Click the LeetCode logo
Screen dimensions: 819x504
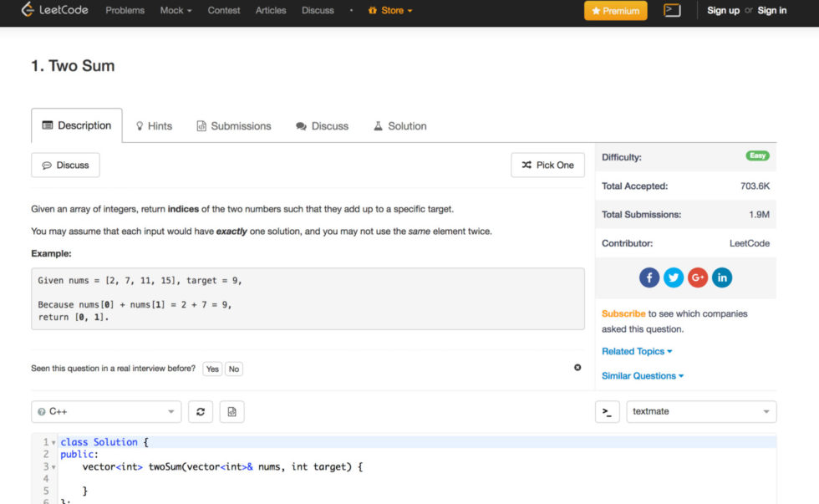[x=54, y=11]
